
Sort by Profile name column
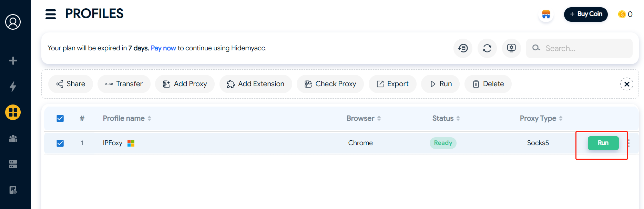click(127, 118)
